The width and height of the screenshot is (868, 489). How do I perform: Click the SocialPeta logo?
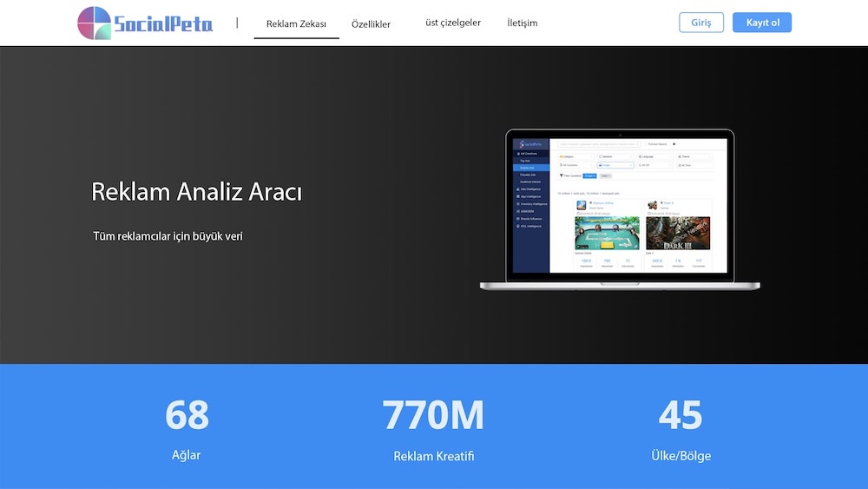145,23
